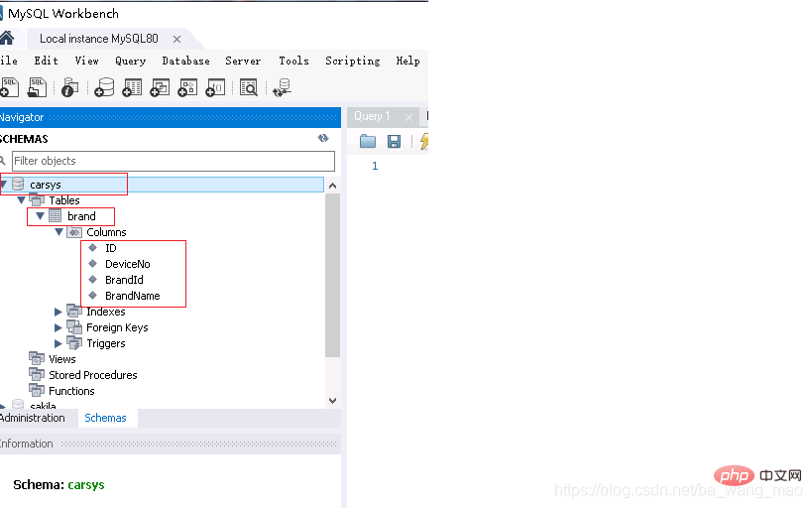Click the brand table icon
The width and height of the screenshot is (812, 508).
click(55, 215)
